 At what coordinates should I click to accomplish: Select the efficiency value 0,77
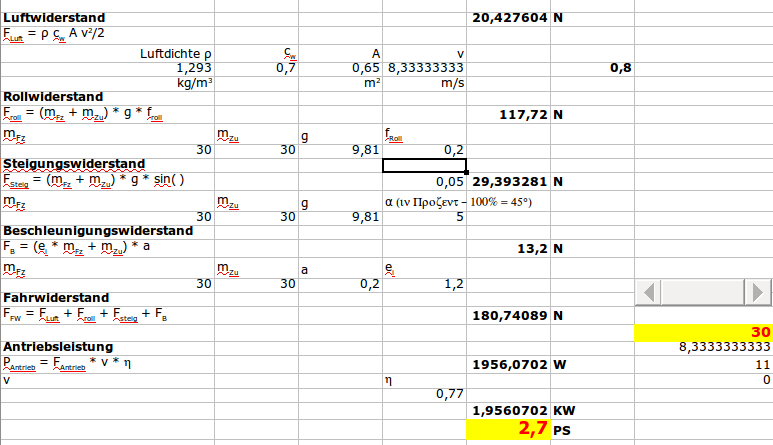pos(424,395)
